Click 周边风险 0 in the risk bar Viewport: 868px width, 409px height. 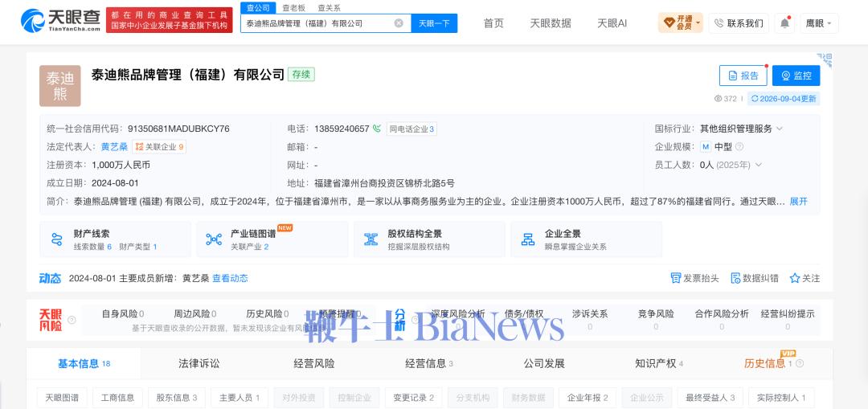(194, 314)
